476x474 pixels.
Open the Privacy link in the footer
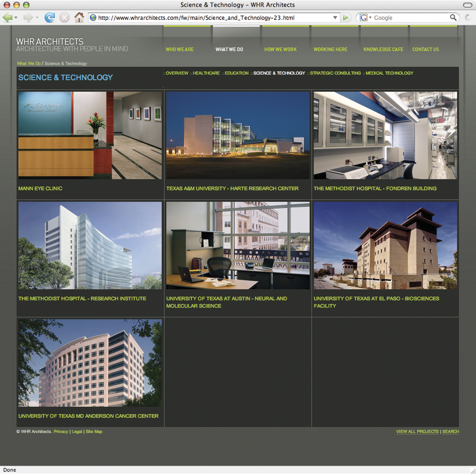61,431
